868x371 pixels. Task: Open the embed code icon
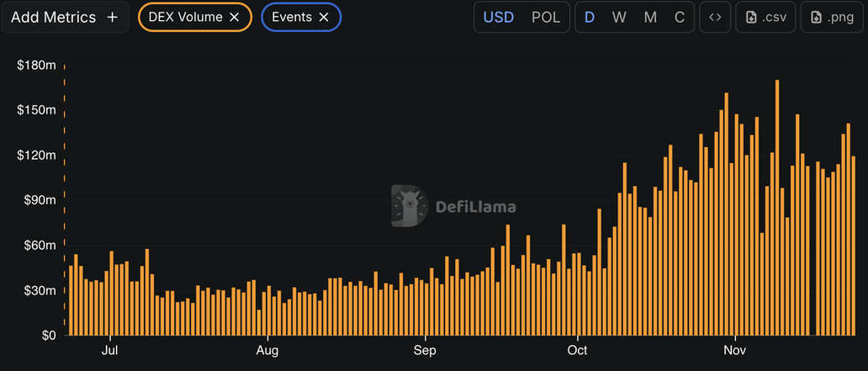pyautogui.click(x=714, y=17)
